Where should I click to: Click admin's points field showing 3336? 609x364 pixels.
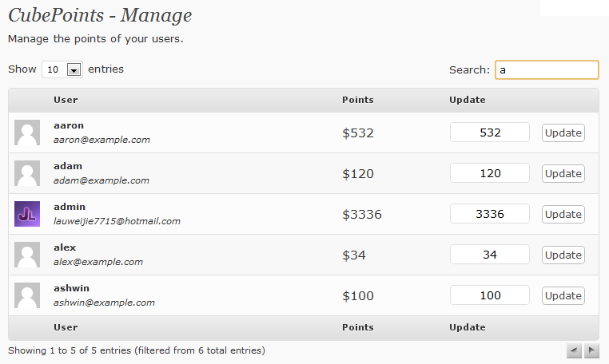(x=490, y=214)
